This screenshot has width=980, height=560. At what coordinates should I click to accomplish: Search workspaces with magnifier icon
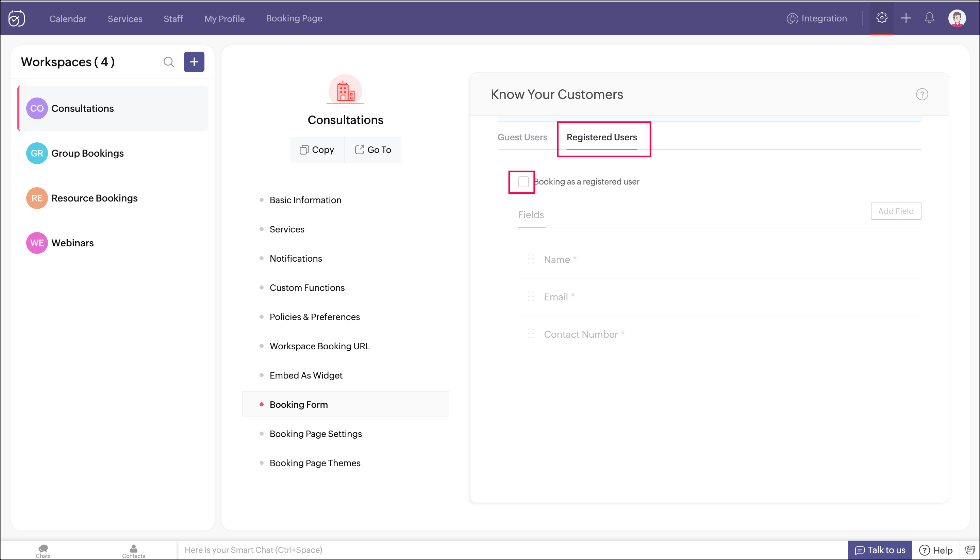point(169,62)
